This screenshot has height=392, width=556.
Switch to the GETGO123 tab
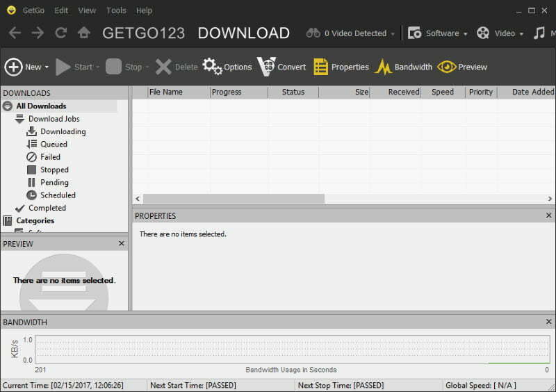point(144,33)
